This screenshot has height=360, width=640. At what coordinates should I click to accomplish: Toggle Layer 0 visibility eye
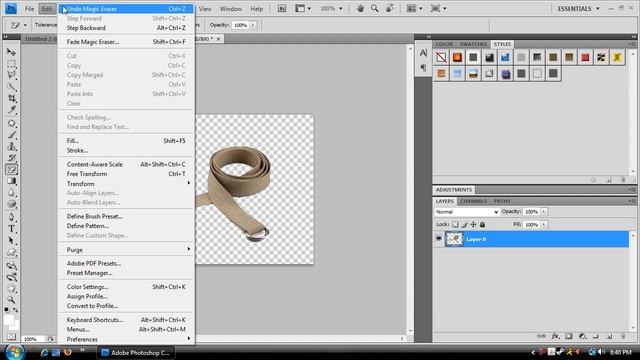pos(439,239)
